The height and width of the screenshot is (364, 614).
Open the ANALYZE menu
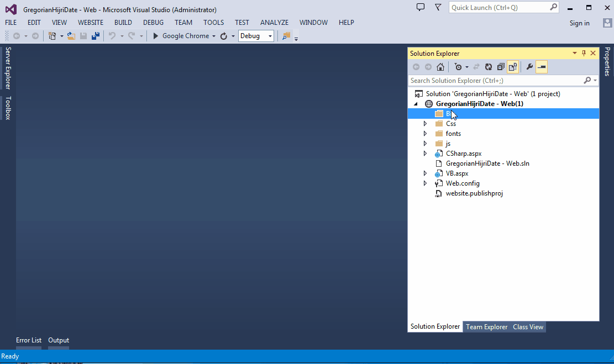pos(274,23)
